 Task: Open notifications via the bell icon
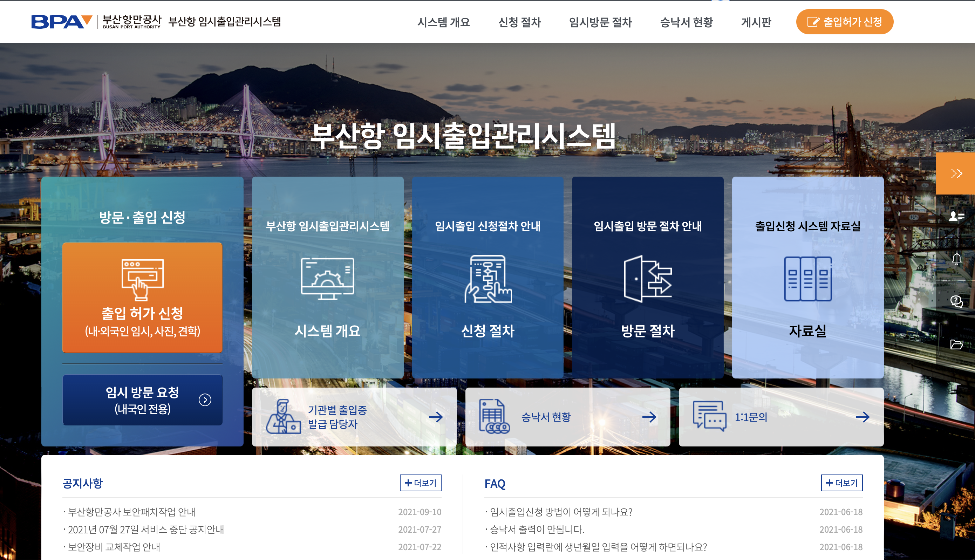957,259
